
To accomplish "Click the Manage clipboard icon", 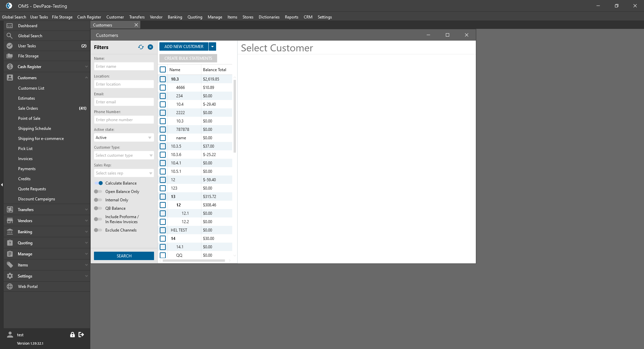I will 10,254.
